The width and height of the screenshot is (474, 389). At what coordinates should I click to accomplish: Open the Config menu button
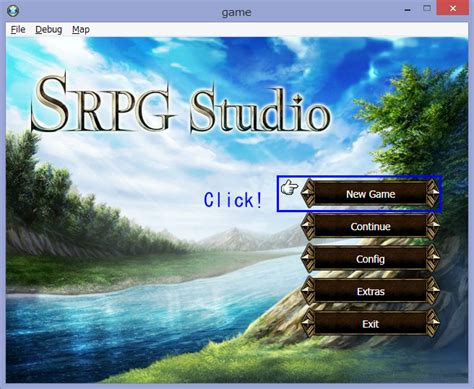(370, 259)
